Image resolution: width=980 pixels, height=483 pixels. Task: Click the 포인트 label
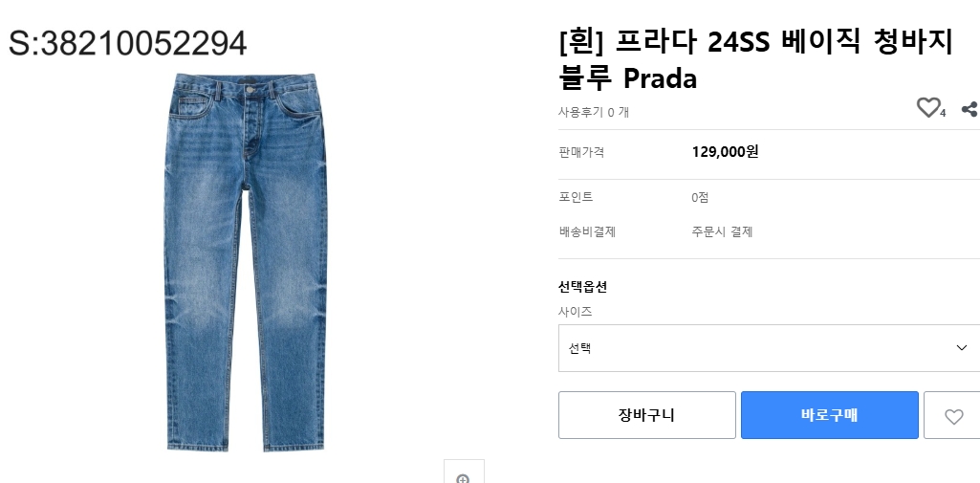pyautogui.click(x=576, y=197)
